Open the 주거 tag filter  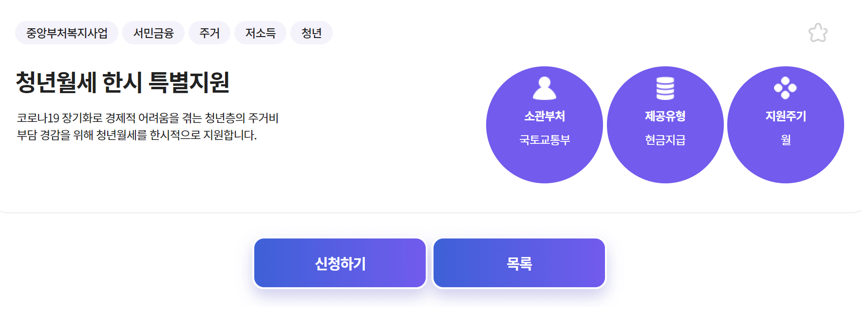(209, 32)
